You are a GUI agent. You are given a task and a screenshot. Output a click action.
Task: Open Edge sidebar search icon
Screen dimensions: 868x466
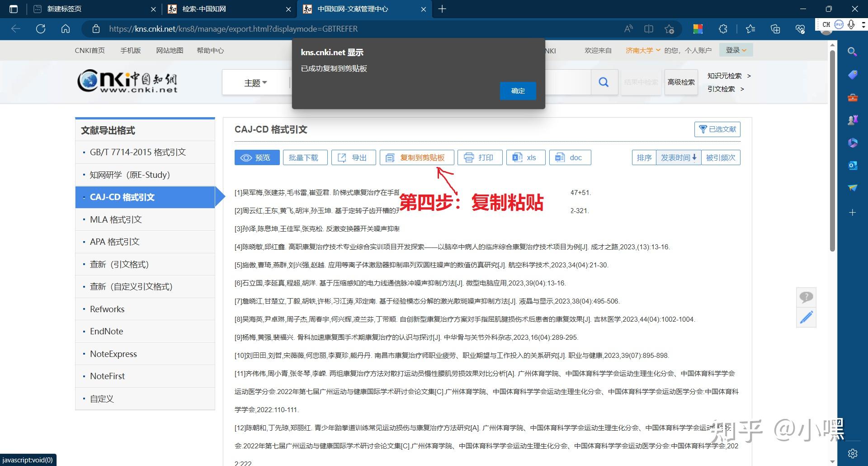pos(852,52)
